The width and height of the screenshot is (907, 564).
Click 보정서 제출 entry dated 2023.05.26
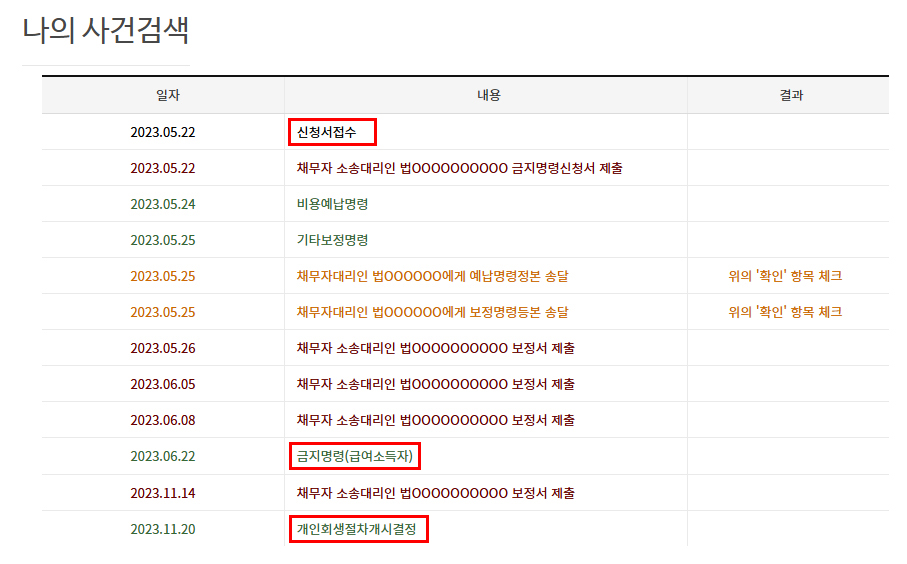pyautogui.click(x=435, y=348)
